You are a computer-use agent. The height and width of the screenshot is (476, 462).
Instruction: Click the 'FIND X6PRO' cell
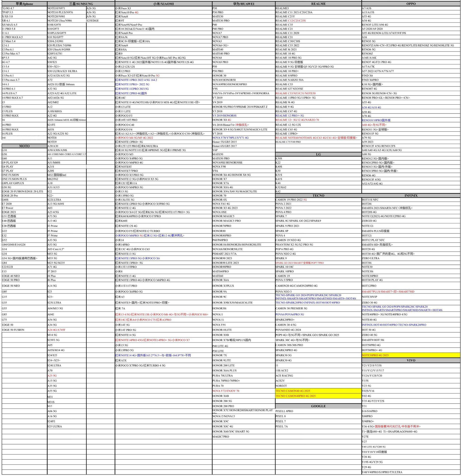point(411,80)
